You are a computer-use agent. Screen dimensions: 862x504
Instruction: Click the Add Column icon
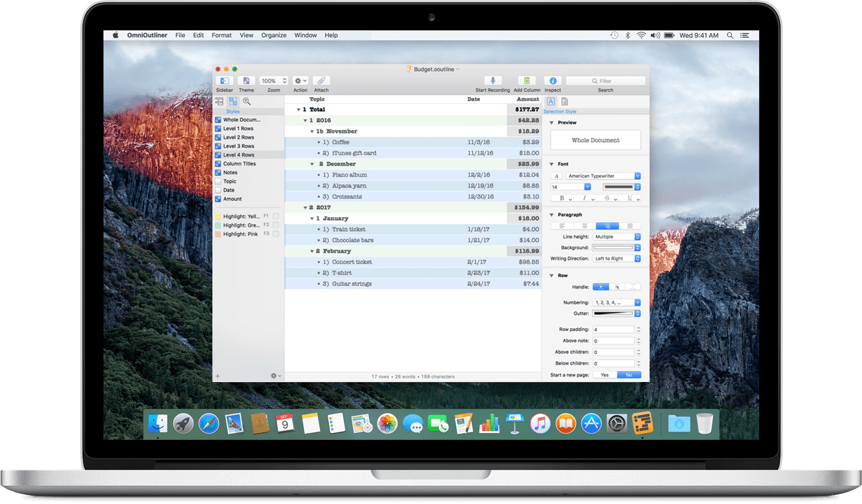point(527,81)
